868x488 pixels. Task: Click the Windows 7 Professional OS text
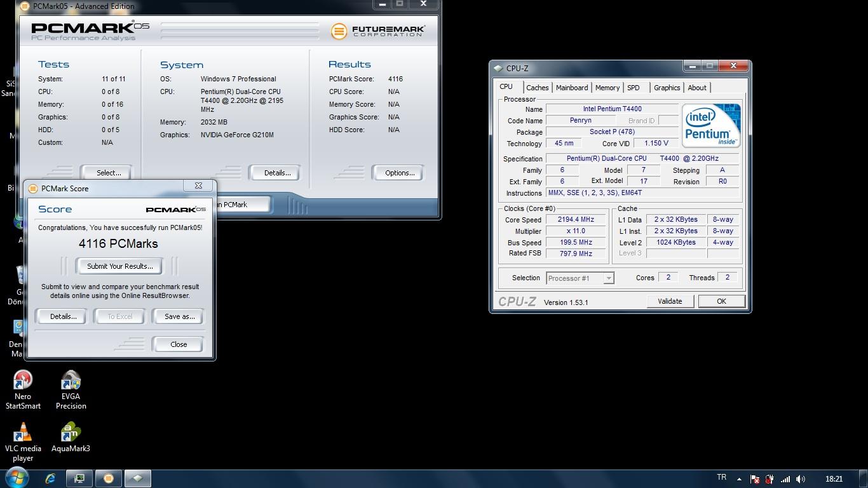point(238,79)
